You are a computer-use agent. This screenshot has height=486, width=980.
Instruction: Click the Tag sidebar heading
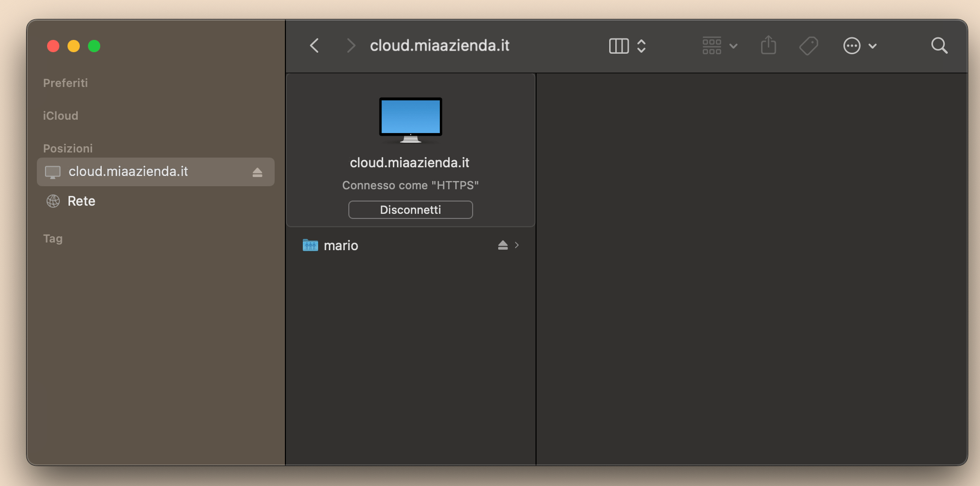coord(53,238)
